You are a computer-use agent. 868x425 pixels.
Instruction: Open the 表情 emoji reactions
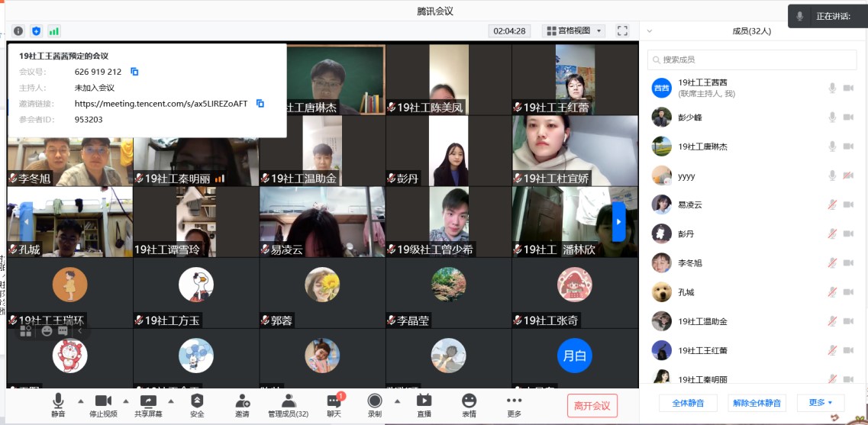tap(469, 404)
